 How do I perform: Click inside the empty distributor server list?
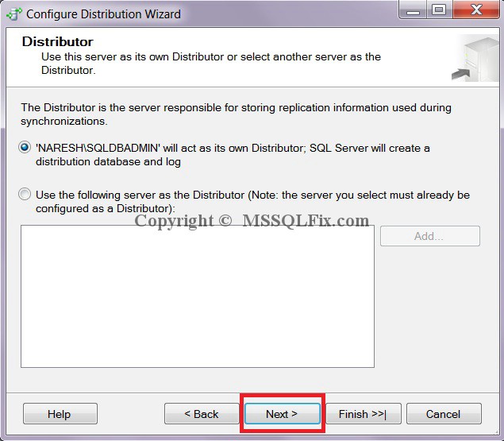tap(198, 296)
